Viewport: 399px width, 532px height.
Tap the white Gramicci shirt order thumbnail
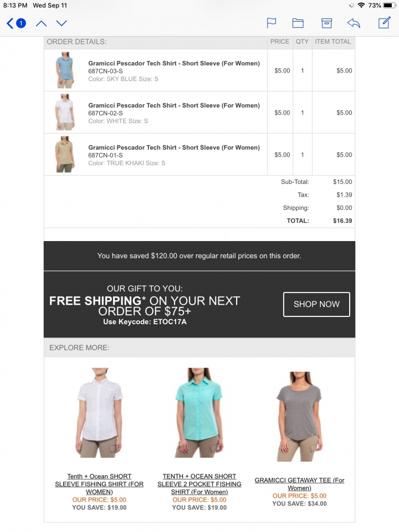64,112
